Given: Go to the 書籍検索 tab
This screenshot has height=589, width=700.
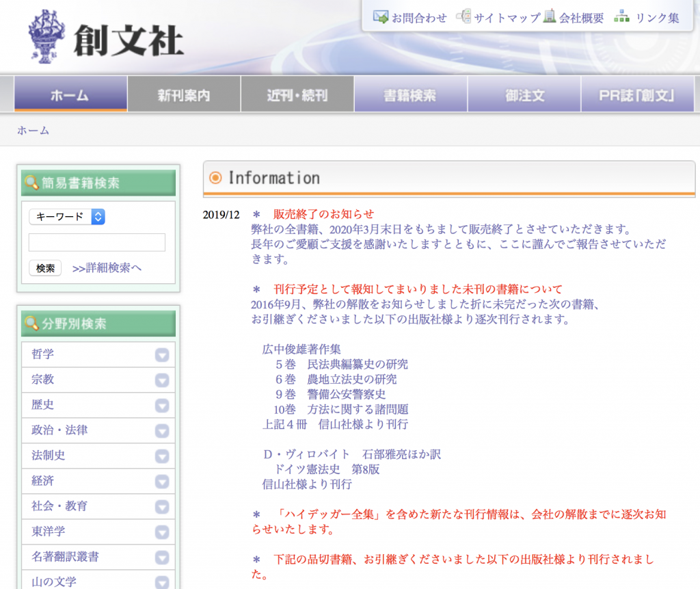Looking at the screenshot, I should [x=411, y=94].
